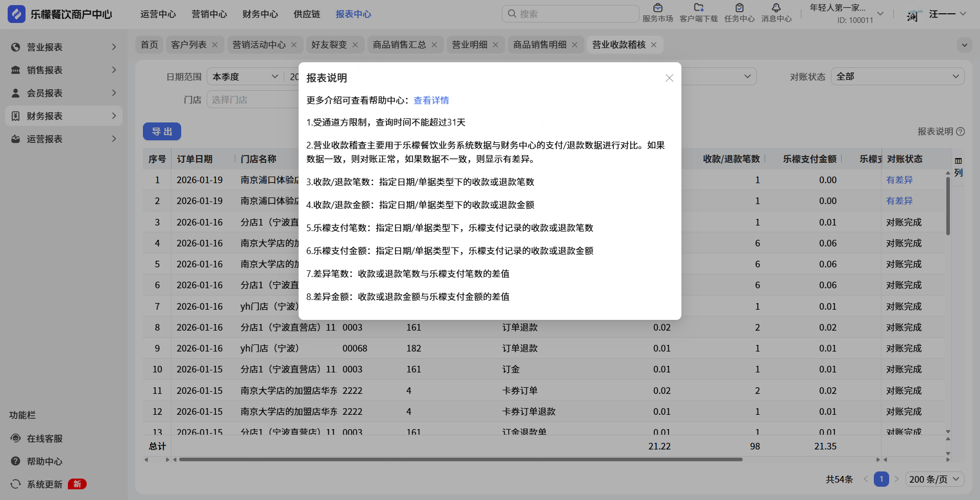The height and width of the screenshot is (500, 980).
Task: Expand the 财务报表 sidebar menu
Action: [x=64, y=116]
